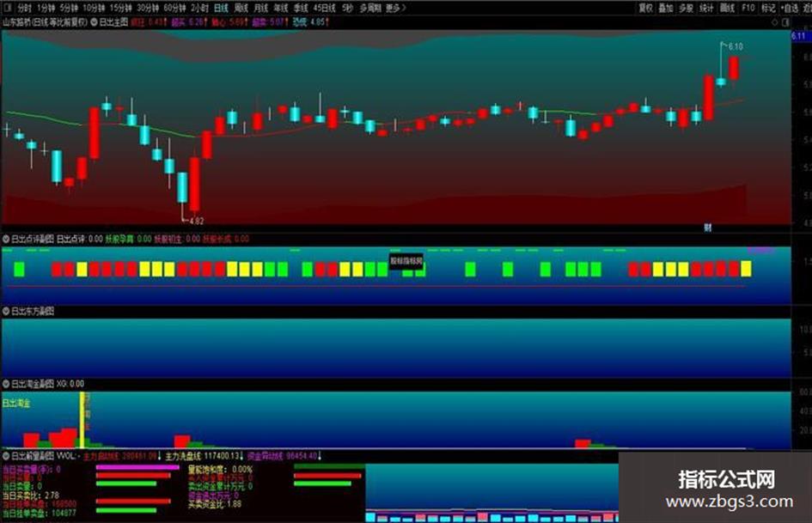Image resolution: width=812 pixels, height=523 pixels.
Task: Open the 多周期 multi-period view
Action: tap(370, 8)
